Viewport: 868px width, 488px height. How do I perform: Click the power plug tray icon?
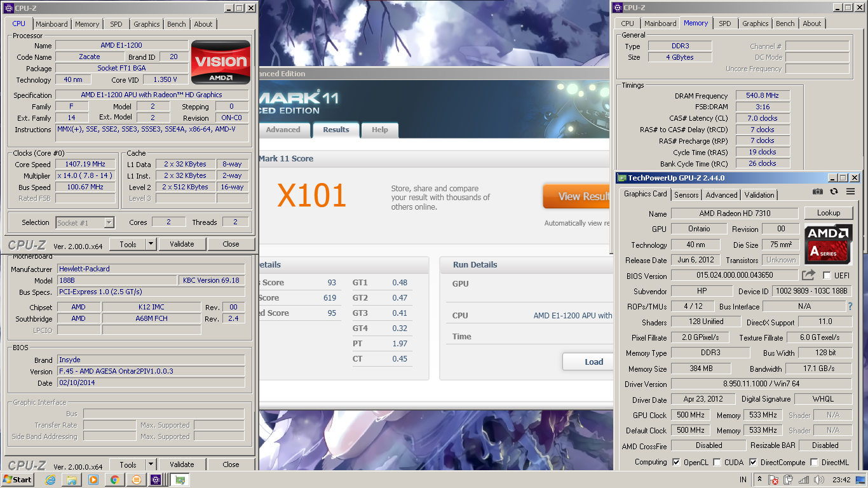pos(789,480)
